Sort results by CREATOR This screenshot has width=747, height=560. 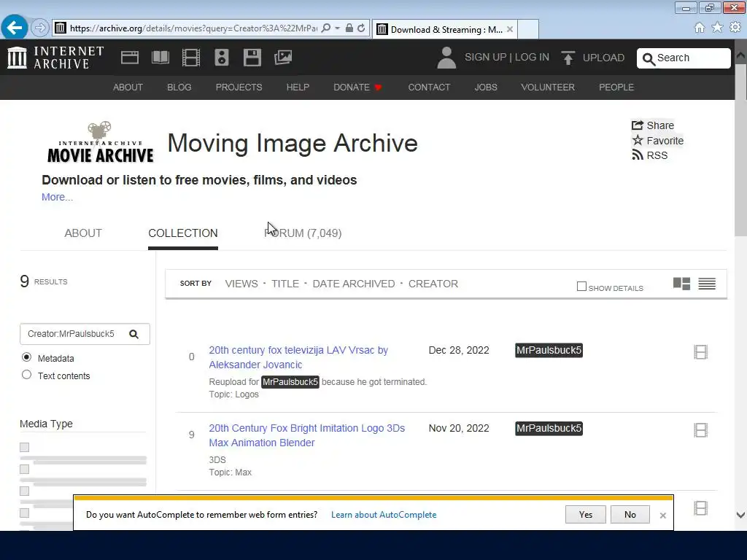(x=433, y=284)
